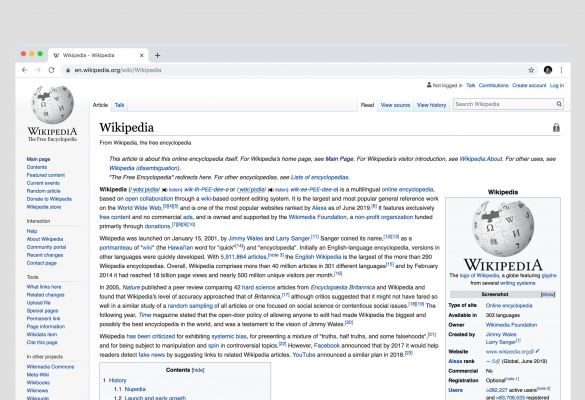
Task: Show the Screenshot section in infobox
Action: (548, 294)
